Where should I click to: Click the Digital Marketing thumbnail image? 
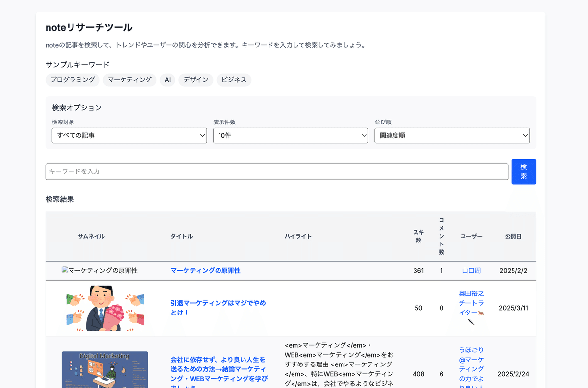click(x=105, y=370)
